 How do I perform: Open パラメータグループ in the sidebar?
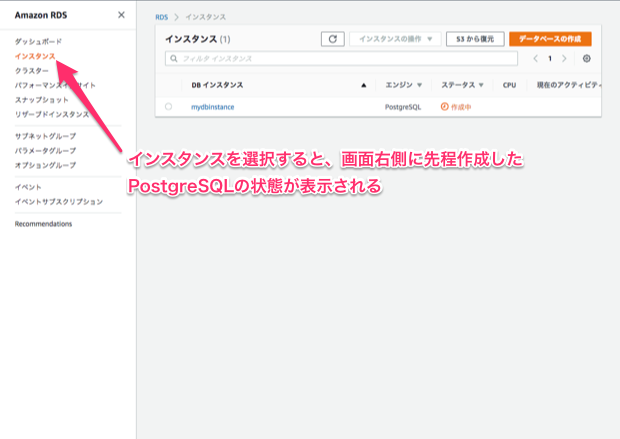tap(45, 151)
